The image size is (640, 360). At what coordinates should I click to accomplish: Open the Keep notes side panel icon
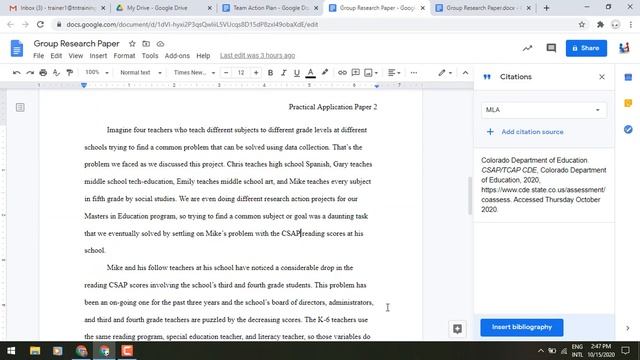[x=628, y=103]
